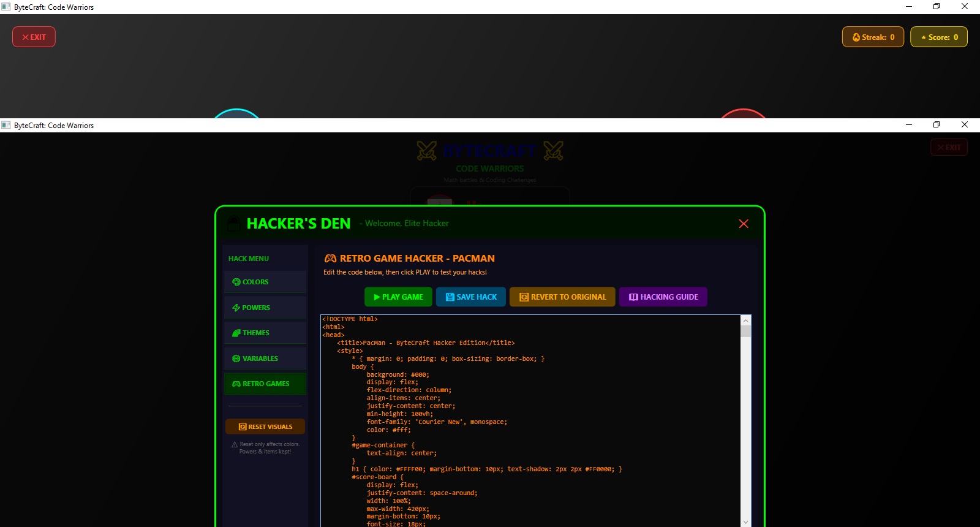
Task: Click the revert icon on REVERT TO ORIGINAL
Action: pos(524,297)
